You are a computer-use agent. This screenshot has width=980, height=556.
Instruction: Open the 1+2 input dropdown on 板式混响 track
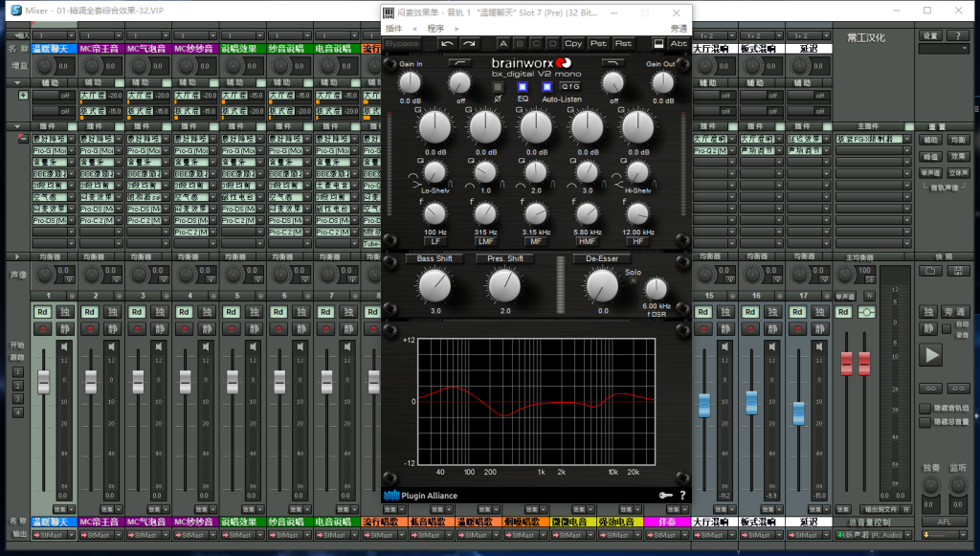[x=779, y=35]
